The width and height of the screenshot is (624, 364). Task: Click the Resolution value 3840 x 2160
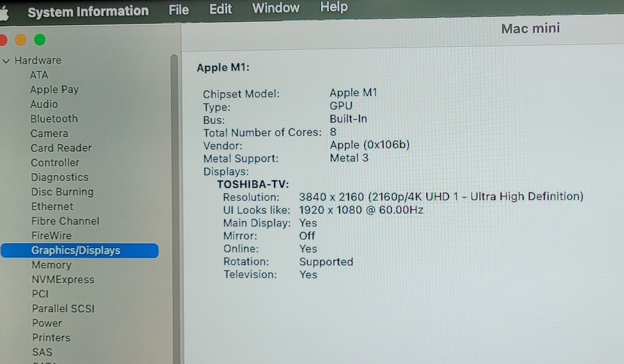pyautogui.click(x=331, y=197)
